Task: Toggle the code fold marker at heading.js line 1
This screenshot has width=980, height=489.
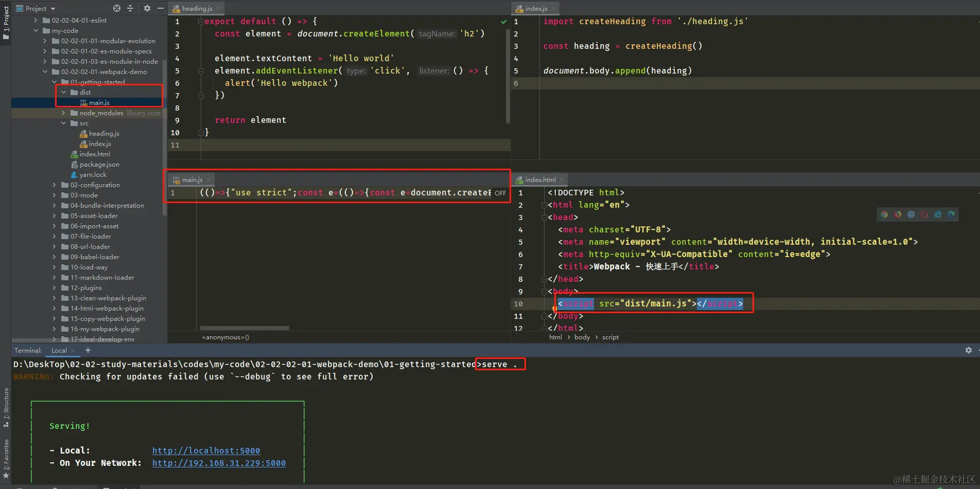Action: click(x=201, y=22)
